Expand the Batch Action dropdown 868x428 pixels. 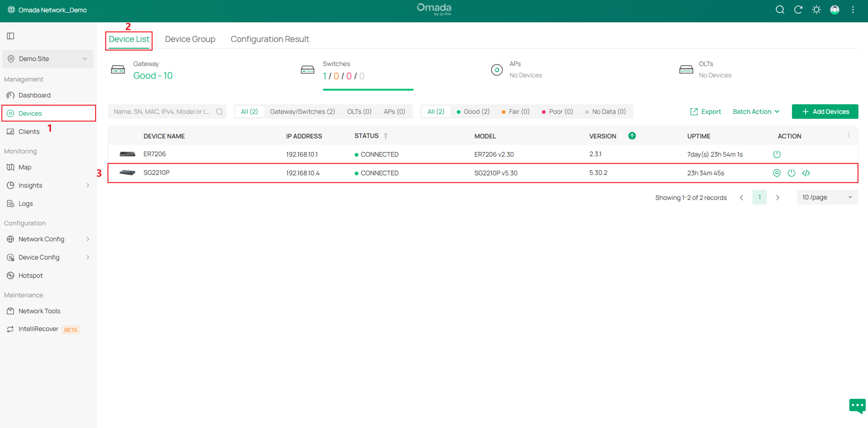(x=756, y=112)
